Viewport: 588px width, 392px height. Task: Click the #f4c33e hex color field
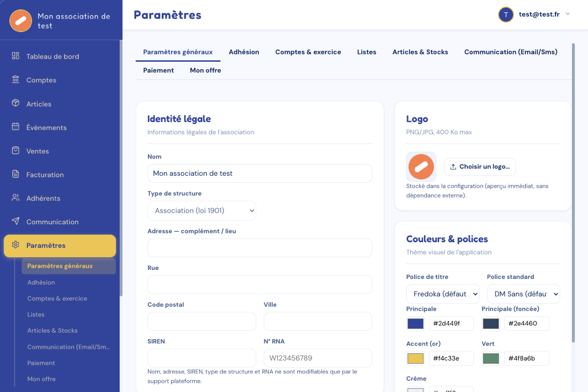tap(451, 358)
